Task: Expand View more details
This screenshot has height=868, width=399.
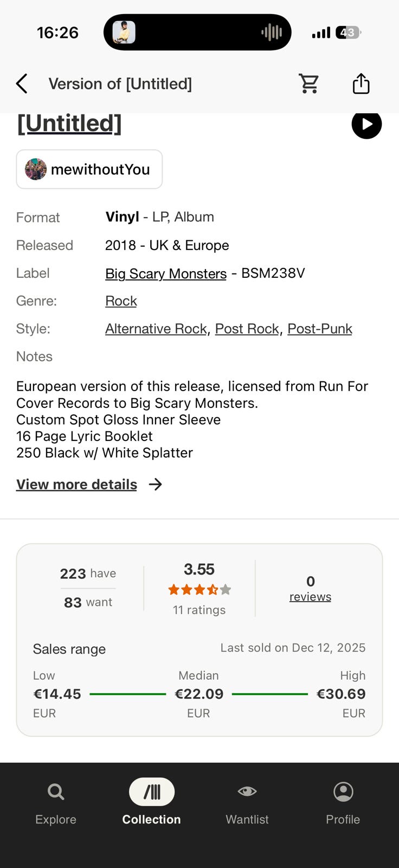Action: click(x=76, y=484)
